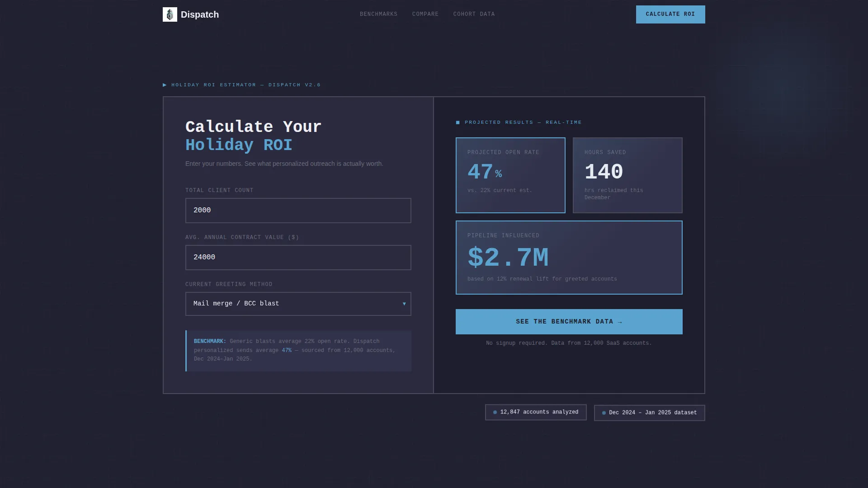This screenshot has height=488, width=868.
Task: Click the dot in the accounts analyzed badge
Action: pyautogui.click(x=495, y=413)
